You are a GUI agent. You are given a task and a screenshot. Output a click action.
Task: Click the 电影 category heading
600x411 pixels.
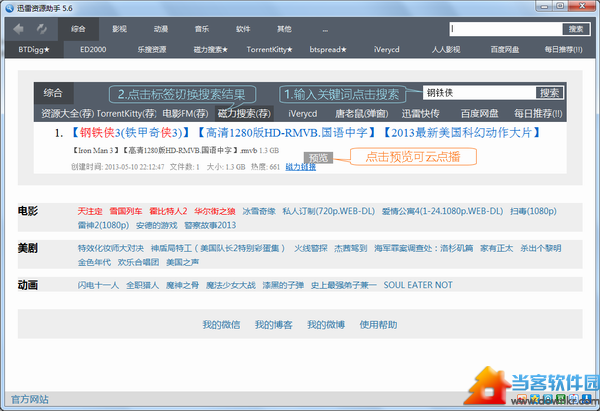[28, 211]
